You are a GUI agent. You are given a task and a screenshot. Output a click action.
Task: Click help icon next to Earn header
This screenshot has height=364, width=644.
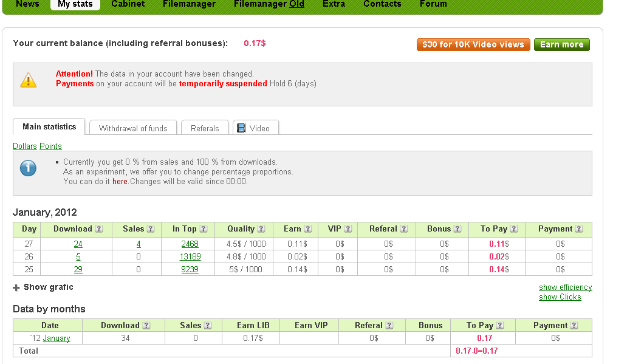(308, 229)
